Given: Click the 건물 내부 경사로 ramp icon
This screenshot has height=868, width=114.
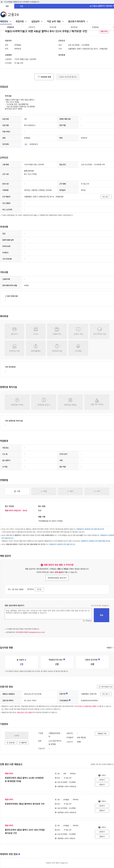Looking at the screenshot, I should (x=97, y=402).
